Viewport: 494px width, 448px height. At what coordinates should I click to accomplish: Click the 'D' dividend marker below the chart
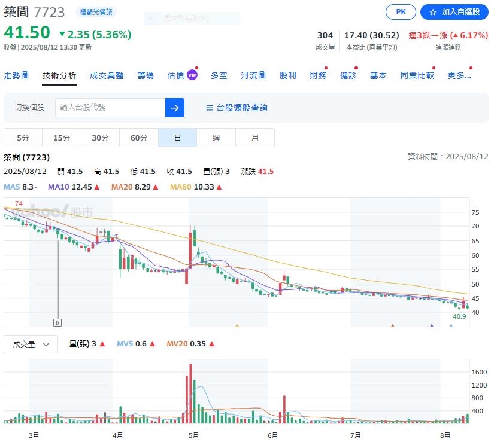(56, 322)
